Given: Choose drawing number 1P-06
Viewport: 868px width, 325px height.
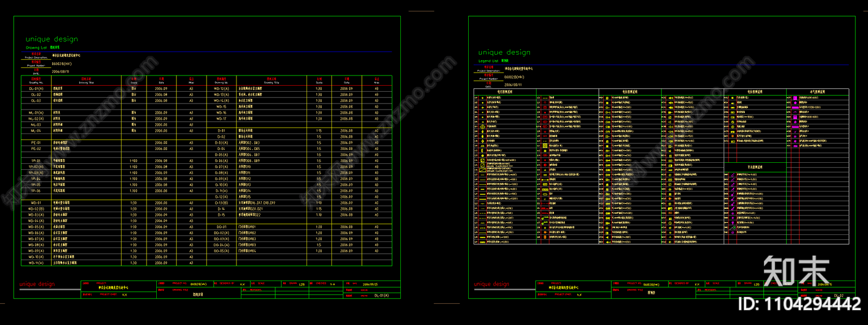Looking at the screenshot, I should click(35, 191).
